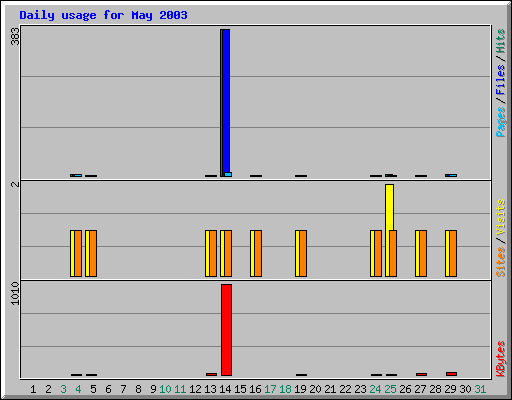Click green day label 24
Viewport: 512px width, 400px height.
(375, 389)
